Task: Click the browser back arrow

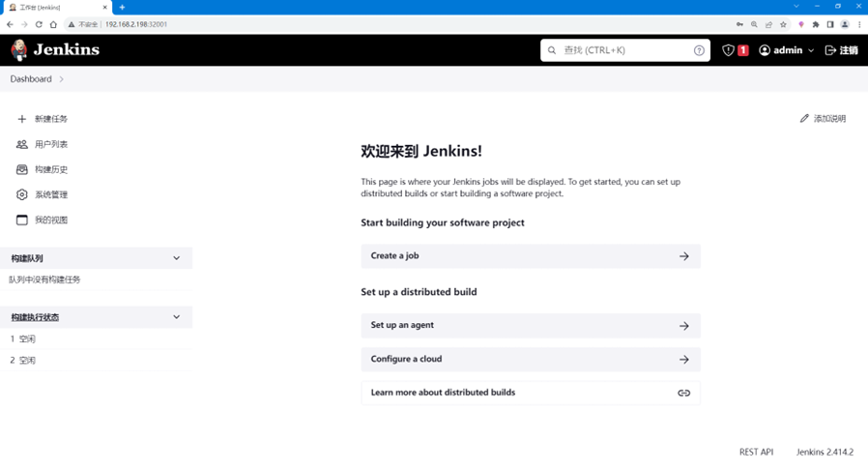Action: coord(10,24)
